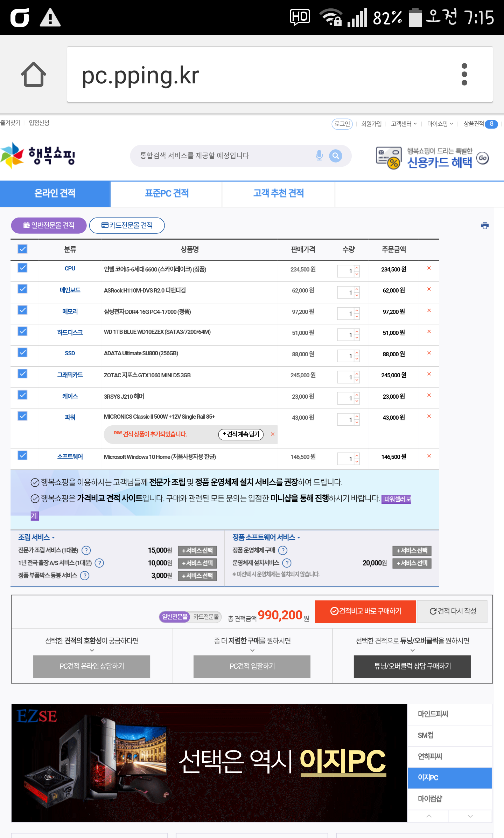Click the credit card benefit Go icon

pos(483,158)
